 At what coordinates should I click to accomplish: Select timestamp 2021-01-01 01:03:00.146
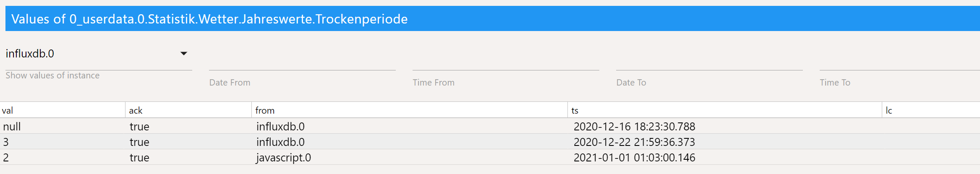point(634,158)
